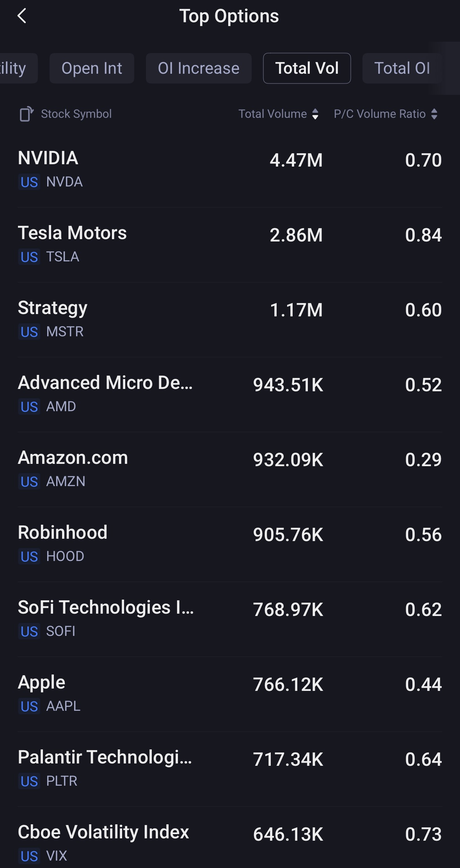This screenshot has width=460, height=868.
Task: Switch to Total OI tab
Action: [x=402, y=68]
